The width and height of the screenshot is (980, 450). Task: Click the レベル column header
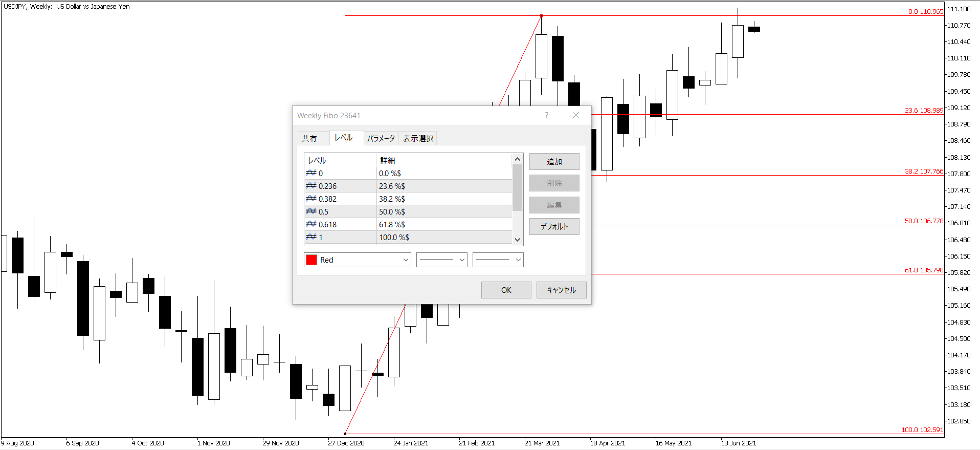tap(341, 160)
